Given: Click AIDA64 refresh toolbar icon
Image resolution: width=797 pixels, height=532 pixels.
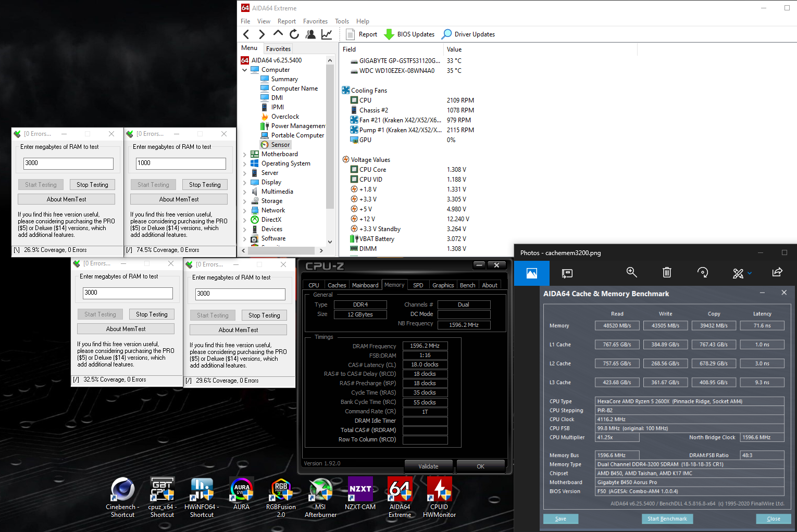Looking at the screenshot, I should (294, 34).
